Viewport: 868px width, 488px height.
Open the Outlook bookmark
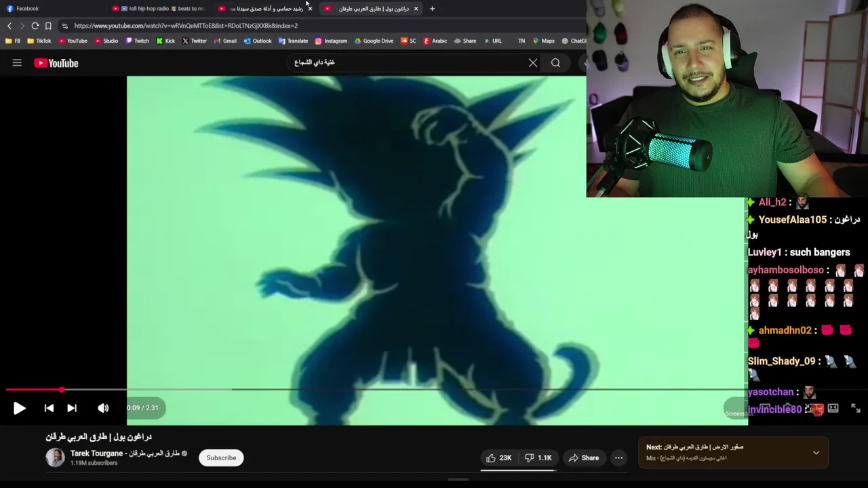tap(257, 41)
